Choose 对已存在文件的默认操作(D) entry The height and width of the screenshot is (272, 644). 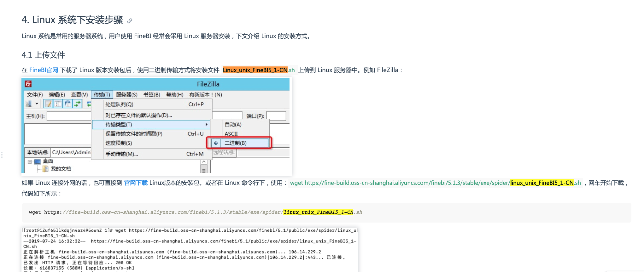152,115
